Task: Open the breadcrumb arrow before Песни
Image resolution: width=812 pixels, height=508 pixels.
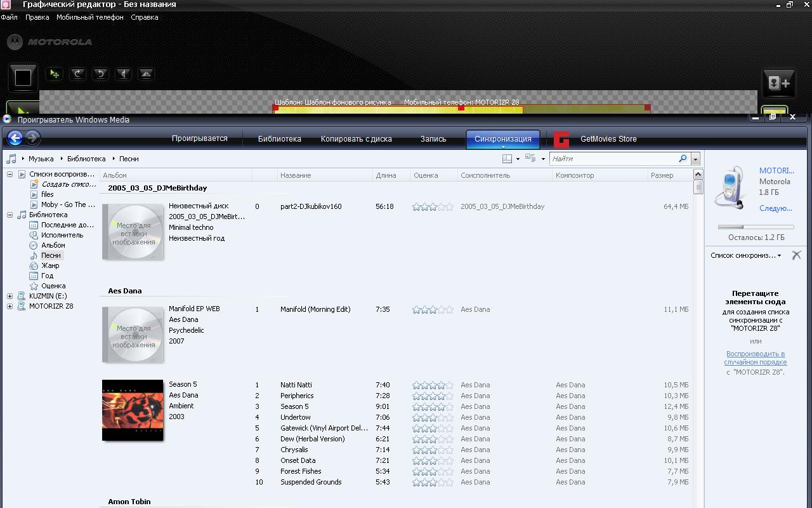Action: coord(114,159)
